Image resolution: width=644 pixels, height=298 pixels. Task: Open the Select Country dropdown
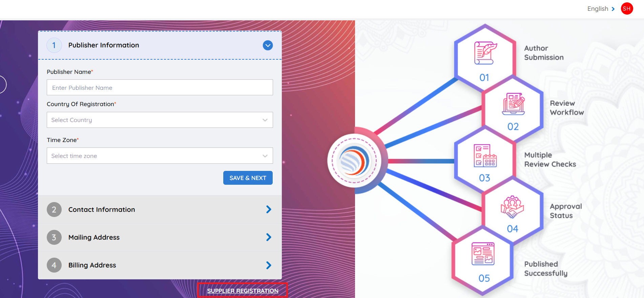[x=160, y=120]
